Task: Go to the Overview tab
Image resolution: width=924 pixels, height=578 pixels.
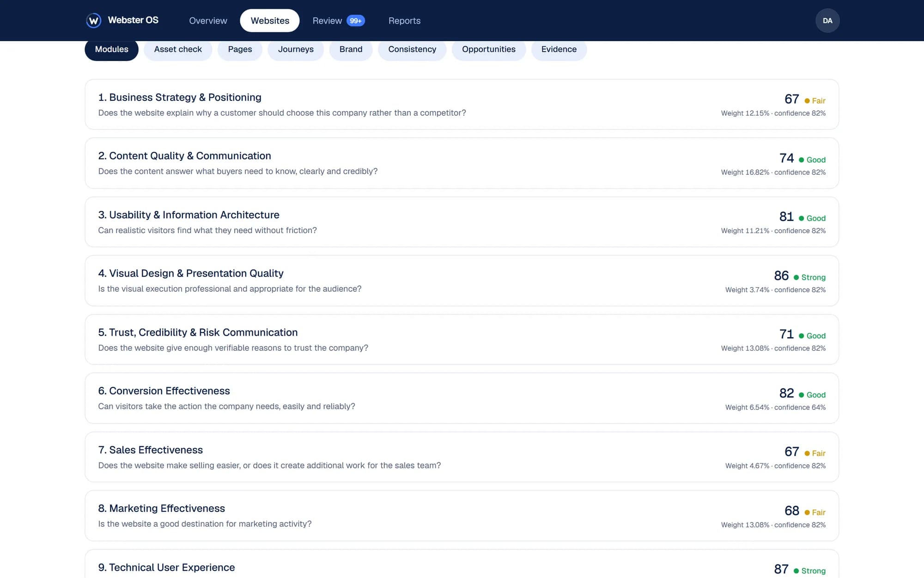Action: tap(208, 20)
